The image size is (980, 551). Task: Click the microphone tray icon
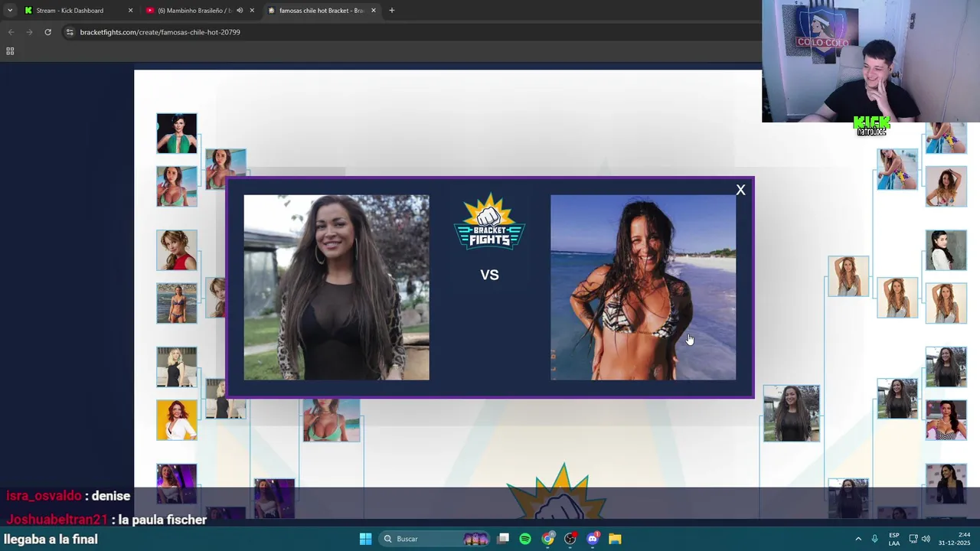pyautogui.click(x=874, y=539)
